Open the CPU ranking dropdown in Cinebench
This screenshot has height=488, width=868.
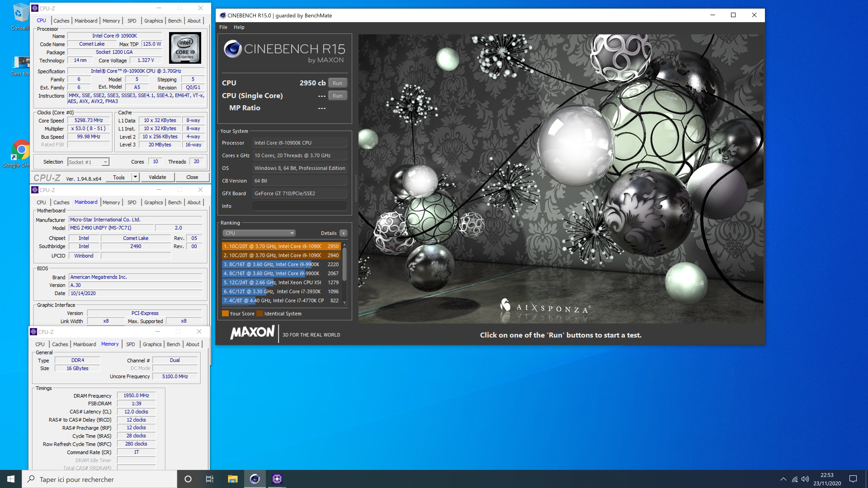click(x=259, y=233)
